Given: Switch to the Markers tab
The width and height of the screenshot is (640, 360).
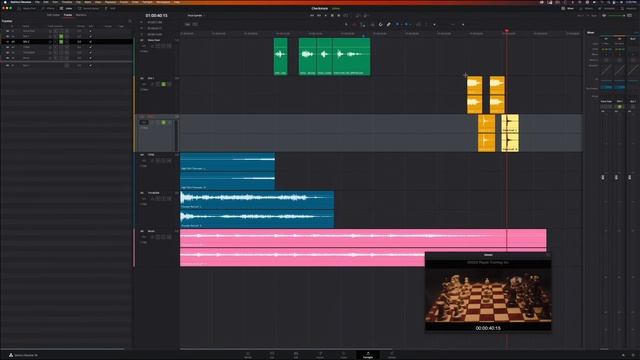Looking at the screenshot, I should tap(81, 15).
